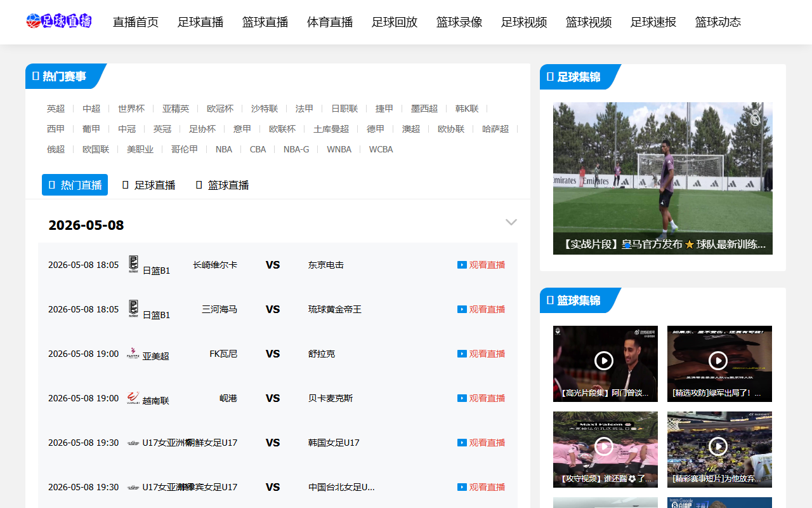Play the 【攻守视频】谁还踹 video

pos(605,450)
